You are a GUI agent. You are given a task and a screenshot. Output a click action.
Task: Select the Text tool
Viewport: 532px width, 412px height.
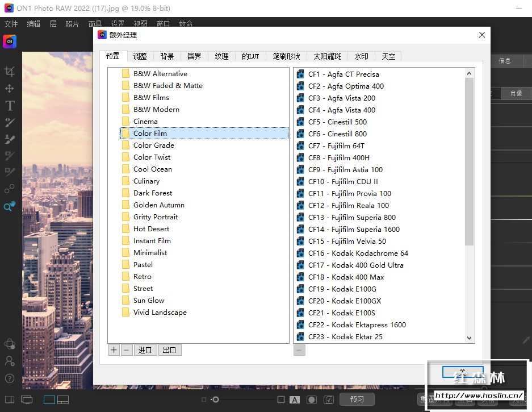pyautogui.click(x=10, y=106)
